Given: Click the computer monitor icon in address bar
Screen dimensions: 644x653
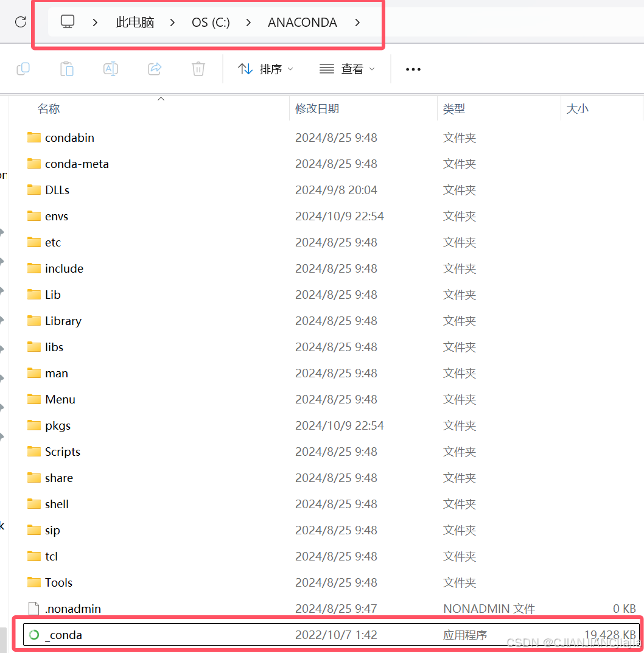Looking at the screenshot, I should (x=68, y=21).
